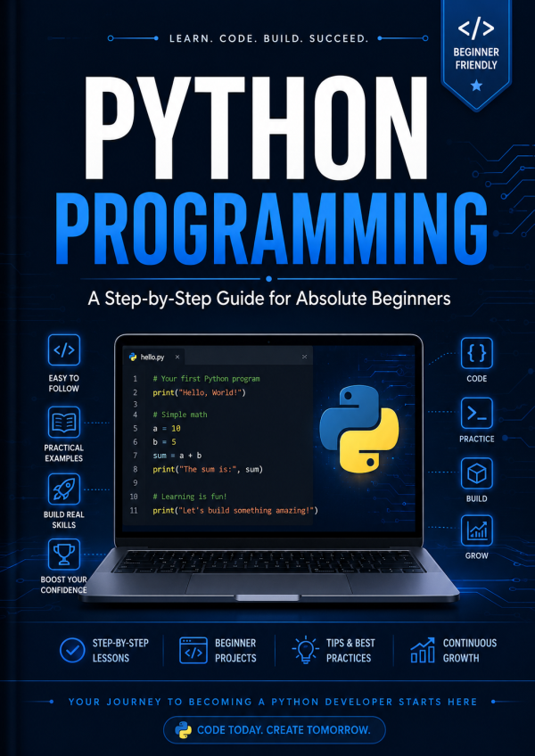This screenshot has height=756, width=535.
Task: Click the laptop keyboard
Action: 268,561
